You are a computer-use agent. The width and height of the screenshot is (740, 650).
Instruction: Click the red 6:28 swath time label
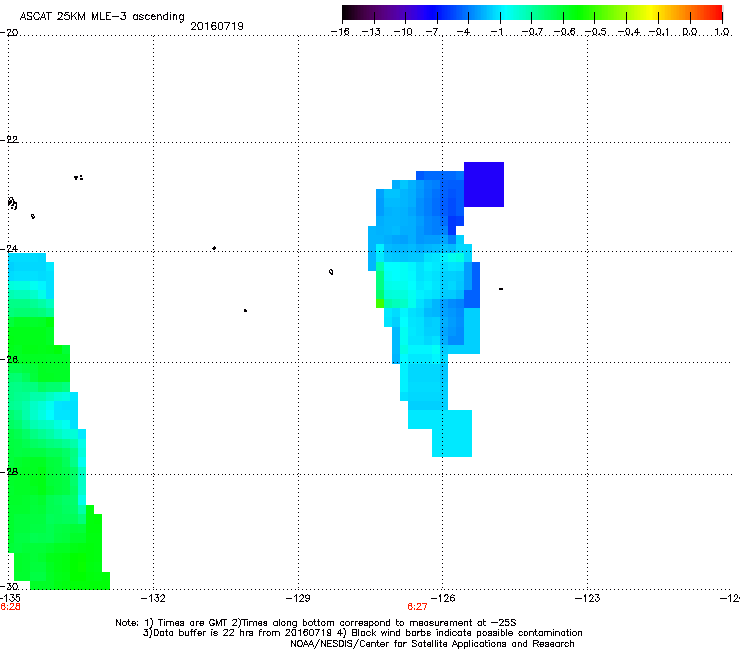click(x=10, y=607)
